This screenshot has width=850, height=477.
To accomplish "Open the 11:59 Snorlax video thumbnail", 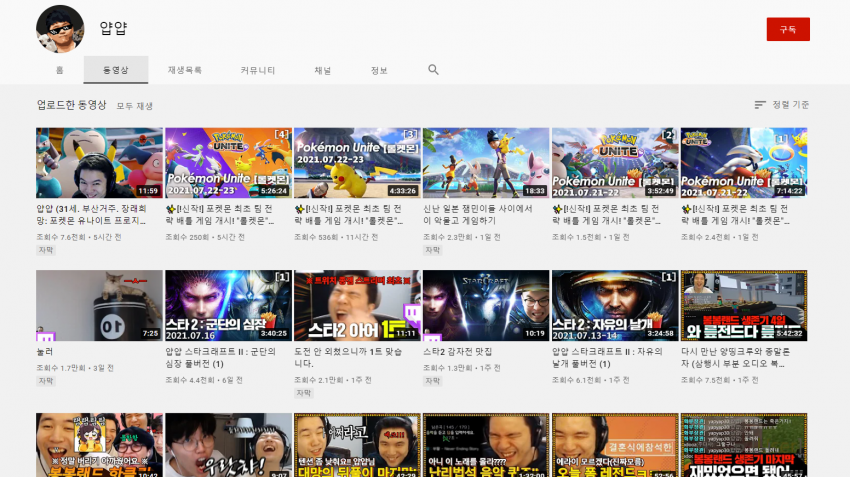I will [99, 163].
